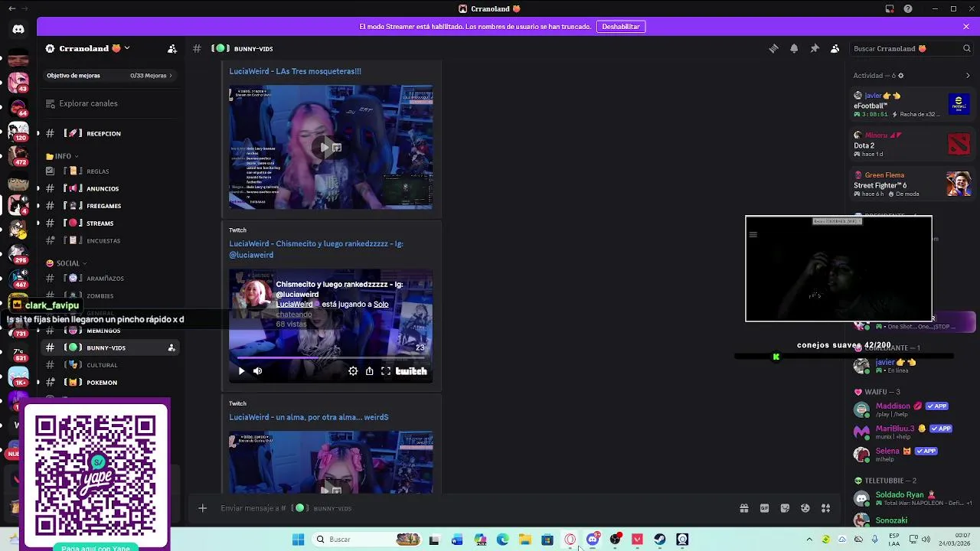The width and height of the screenshot is (980, 551).
Task: Open the gift icon in message bar
Action: point(743,508)
